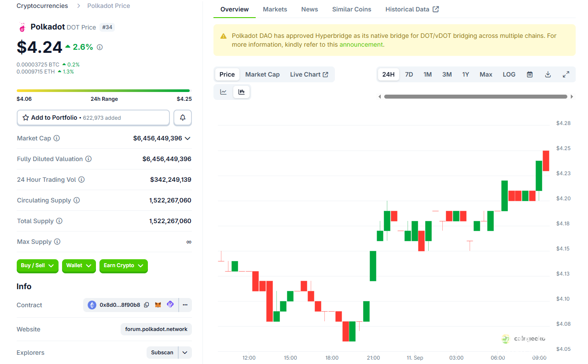This screenshot has height=364, width=588.
Task: Open contract more options ellipsis
Action: 185,305
